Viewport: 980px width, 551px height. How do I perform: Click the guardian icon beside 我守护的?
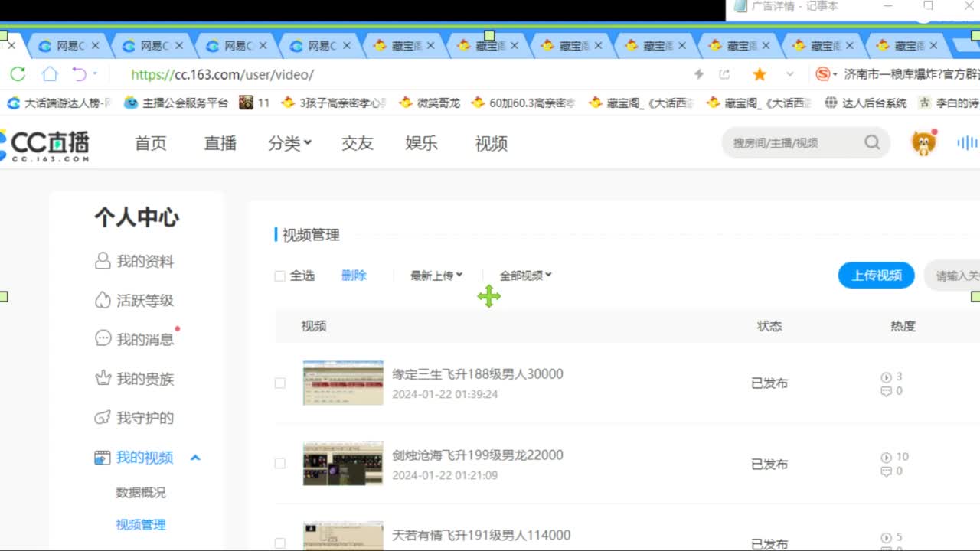click(103, 418)
